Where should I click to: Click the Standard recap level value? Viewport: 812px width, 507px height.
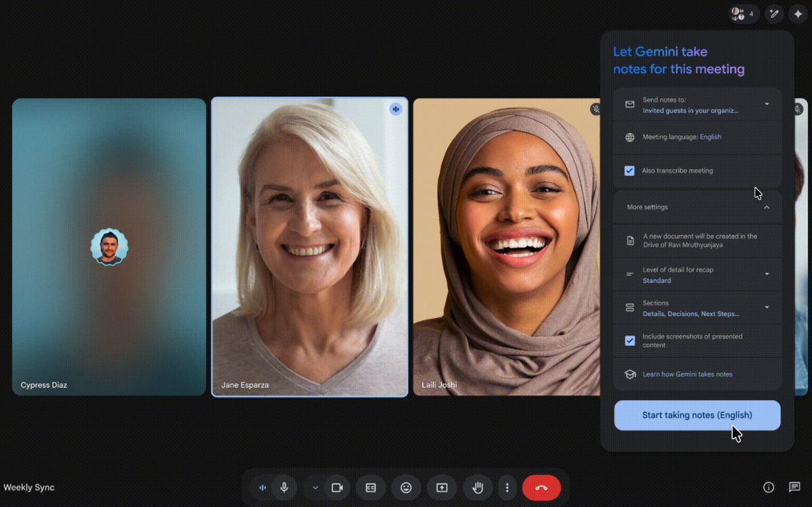click(657, 280)
